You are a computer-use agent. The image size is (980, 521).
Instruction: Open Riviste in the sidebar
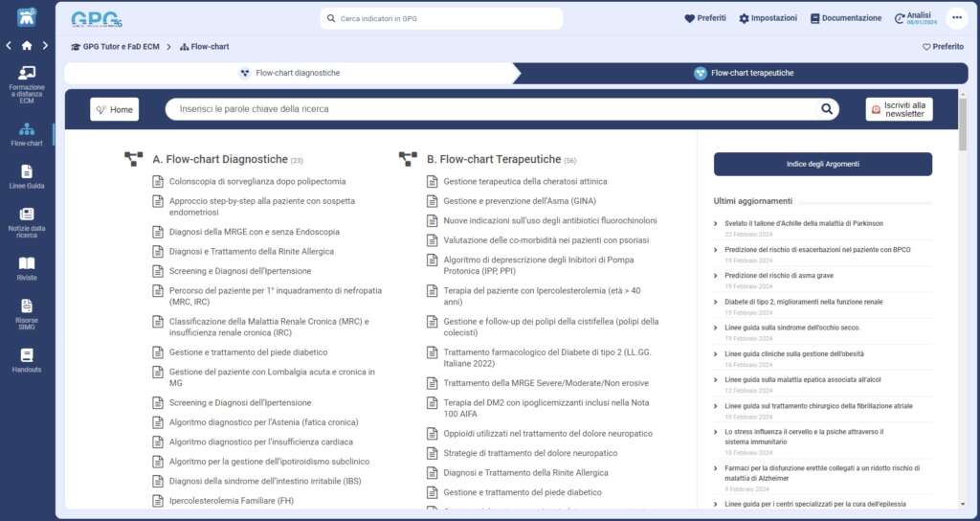pyautogui.click(x=27, y=268)
